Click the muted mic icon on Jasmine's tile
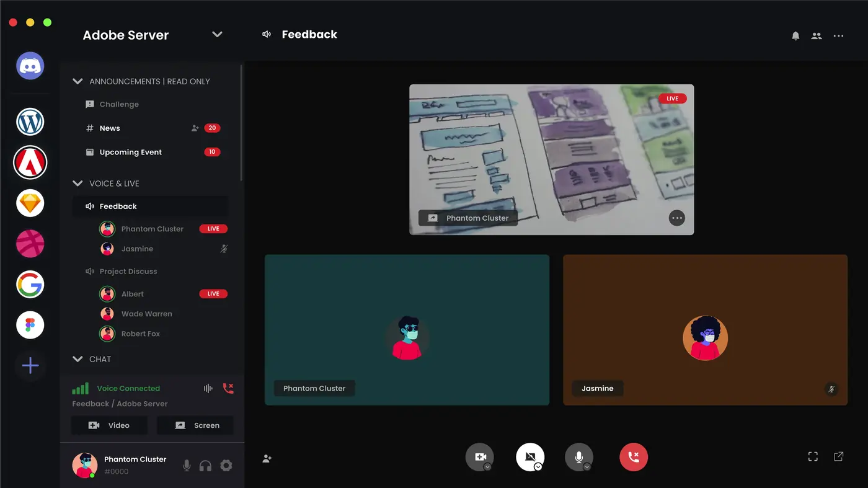Screen dimensions: 868x488 coord(831,389)
